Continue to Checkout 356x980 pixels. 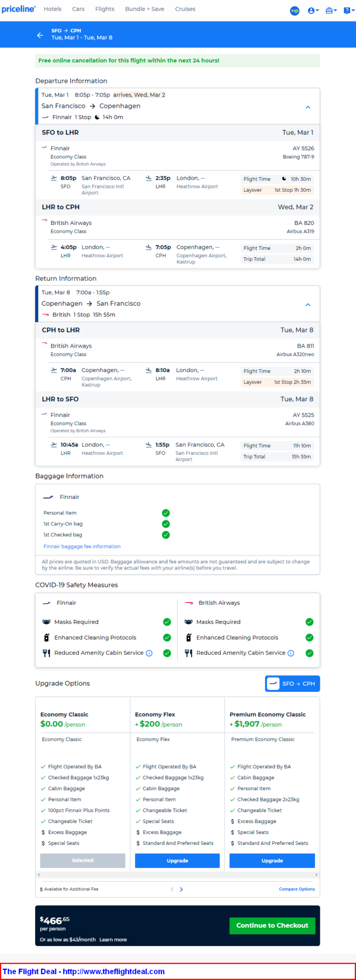click(x=272, y=925)
